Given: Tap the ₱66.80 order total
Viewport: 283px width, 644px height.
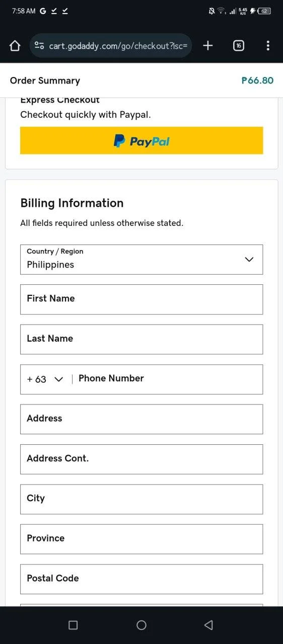Looking at the screenshot, I should pyautogui.click(x=257, y=80).
